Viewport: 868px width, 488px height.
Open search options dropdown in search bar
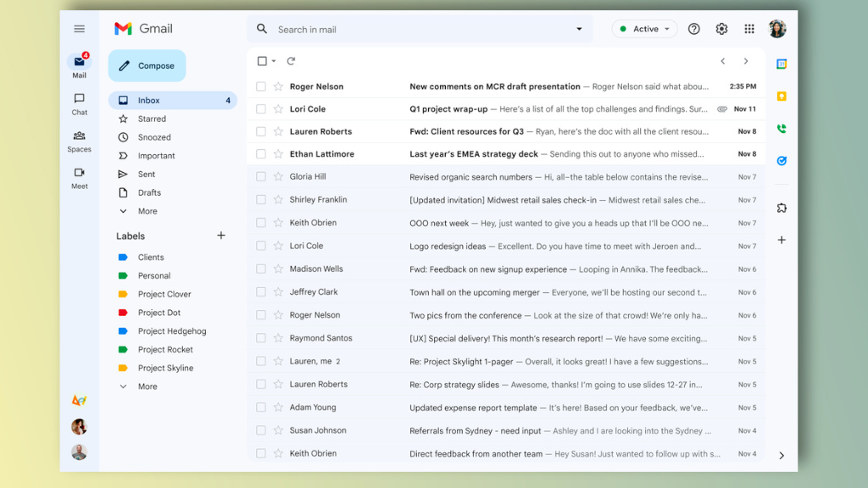click(x=579, y=29)
